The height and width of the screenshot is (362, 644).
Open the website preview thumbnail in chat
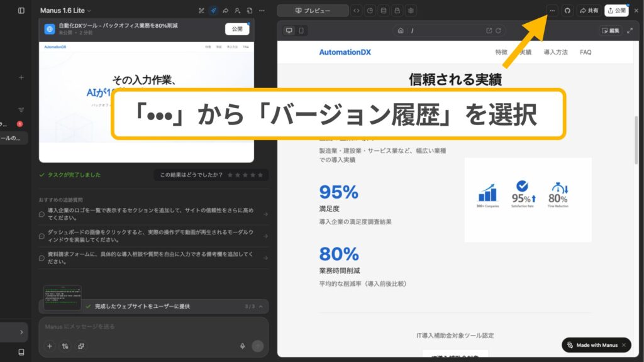146,102
